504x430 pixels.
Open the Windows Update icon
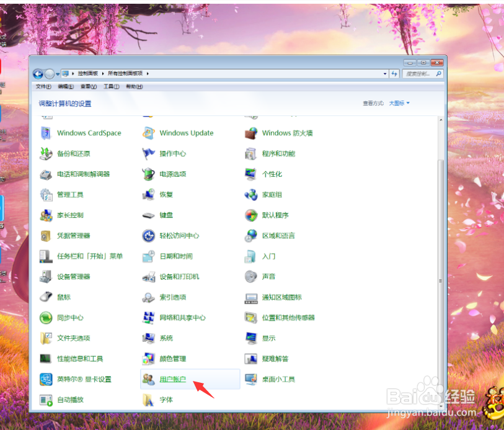click(x=148, y=133)
